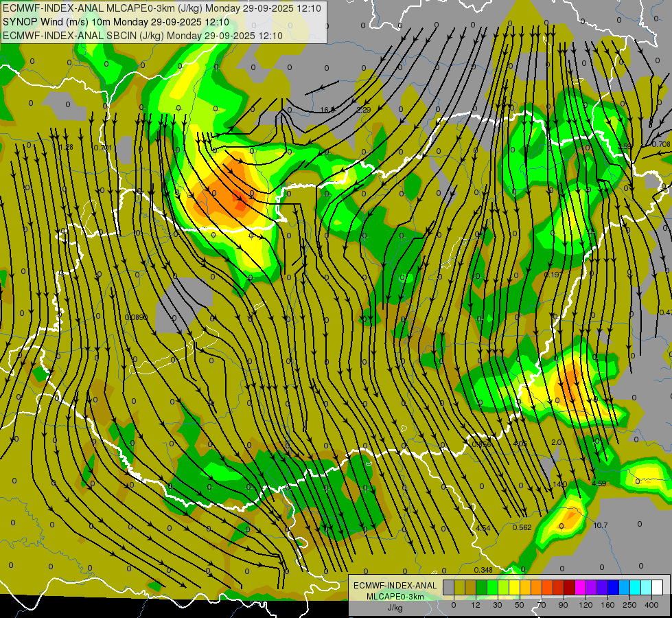Click the map value 0.0890
The image size is (672, 618).
(x=137, y=317)
